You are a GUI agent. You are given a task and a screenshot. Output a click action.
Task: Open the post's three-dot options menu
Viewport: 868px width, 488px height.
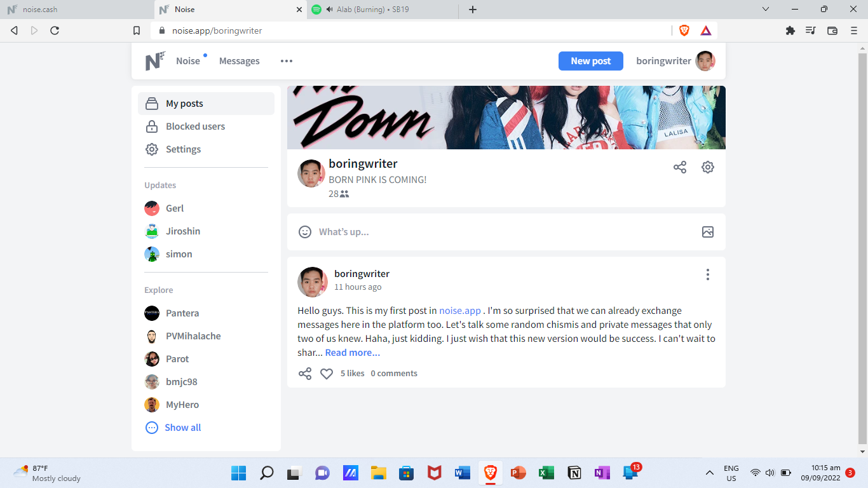(708, 274)
